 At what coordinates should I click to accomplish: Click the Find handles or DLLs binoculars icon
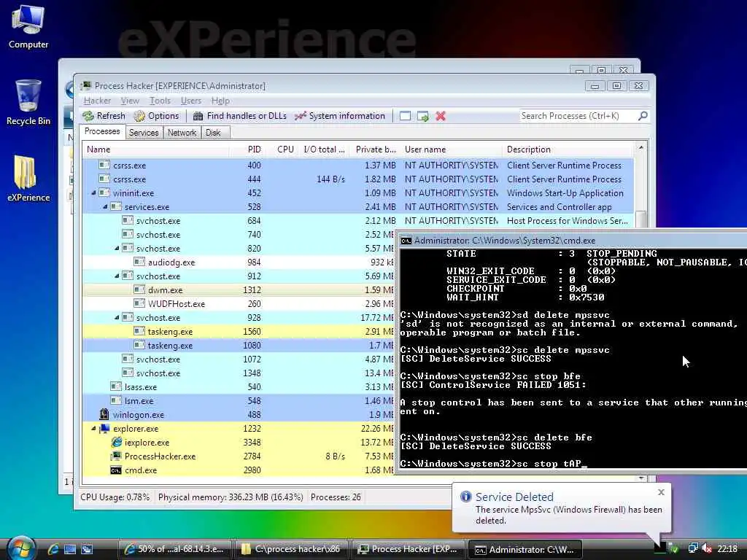[x=198, y=116]
